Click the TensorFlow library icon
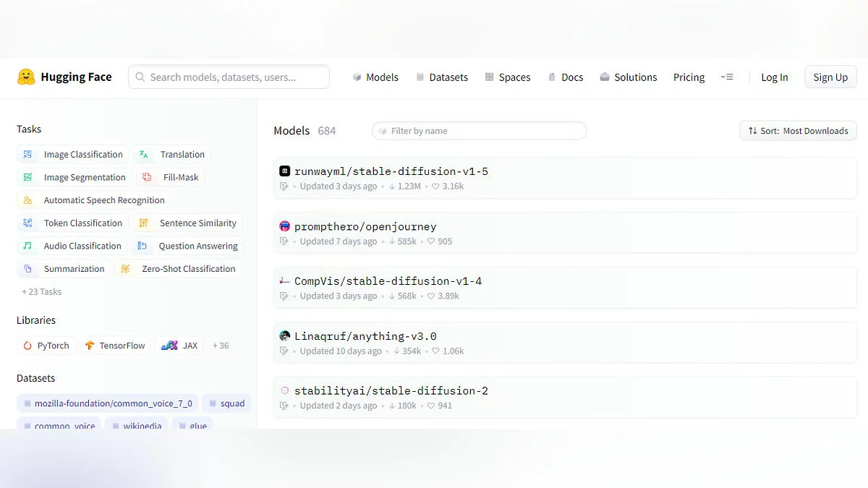Viewport: 868px width, 488px height. pos(90,346)
